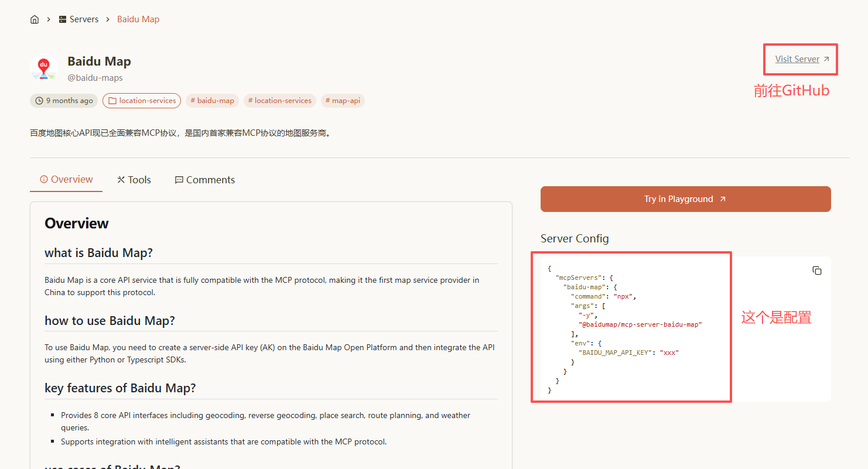Viewport: 868px width, 469px height.
Task: Click the "key features of Baidu Map?" heading
Action: tap(120, 388)
